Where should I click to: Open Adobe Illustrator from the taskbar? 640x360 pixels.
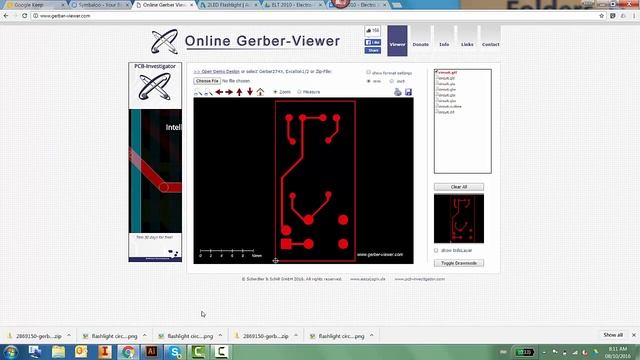coord(151,352)
